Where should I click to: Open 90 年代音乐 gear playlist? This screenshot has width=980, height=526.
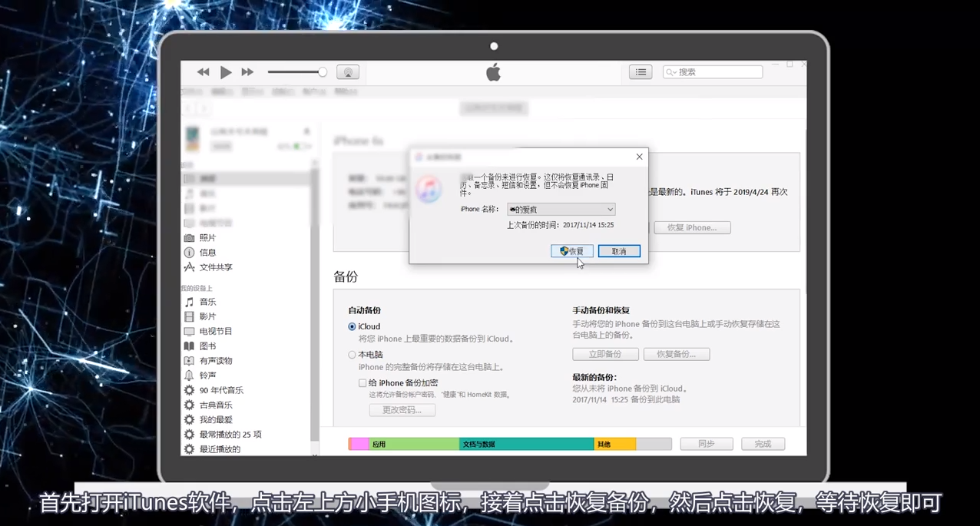189,390
